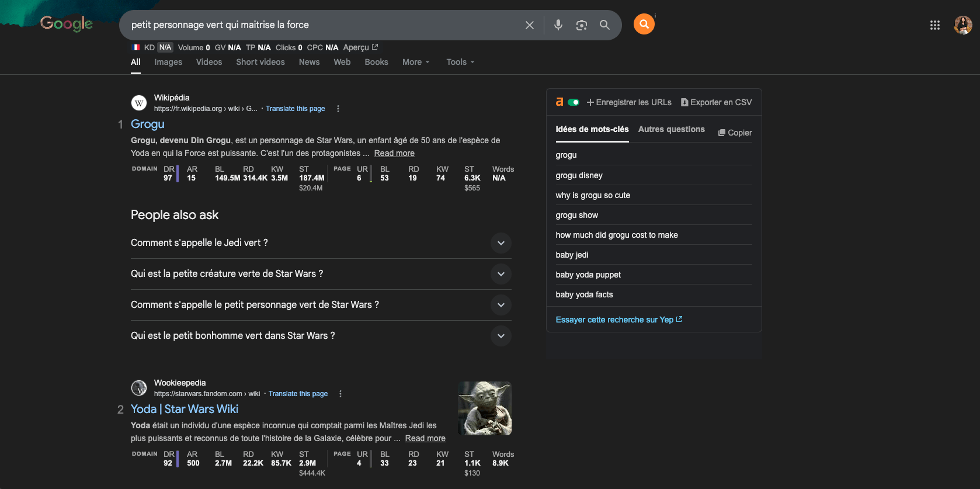
Task: Click the Ahrefs logo in the sidebar panel
Action: (x=559, y=102)
